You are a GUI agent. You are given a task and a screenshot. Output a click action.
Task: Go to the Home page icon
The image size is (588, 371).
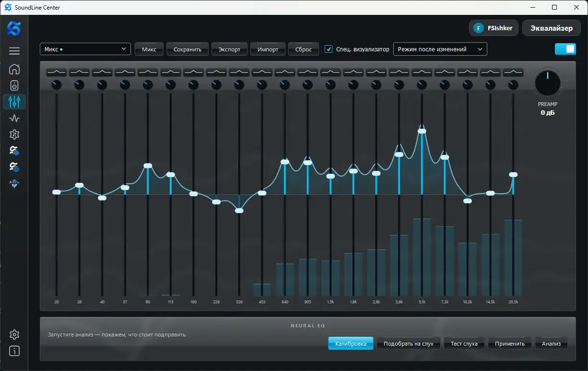point(14,69)
